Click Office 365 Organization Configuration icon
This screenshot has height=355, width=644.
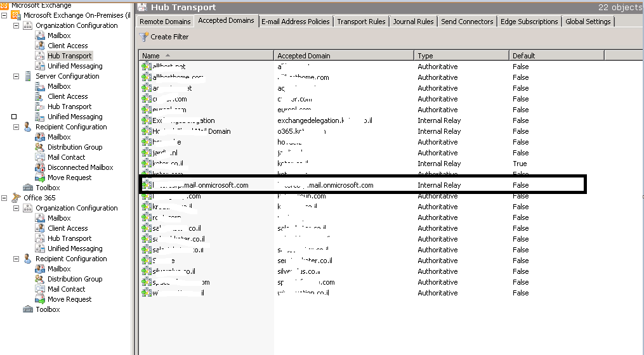27,208
